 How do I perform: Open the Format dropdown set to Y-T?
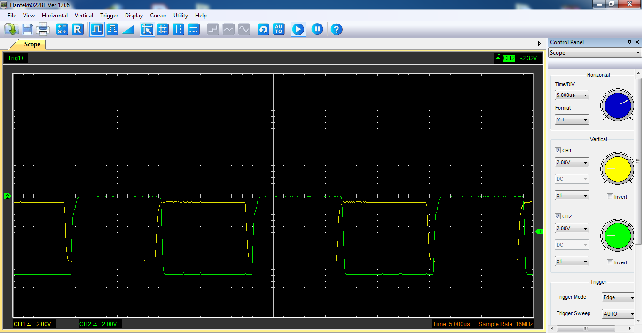[x=572, y=120]
